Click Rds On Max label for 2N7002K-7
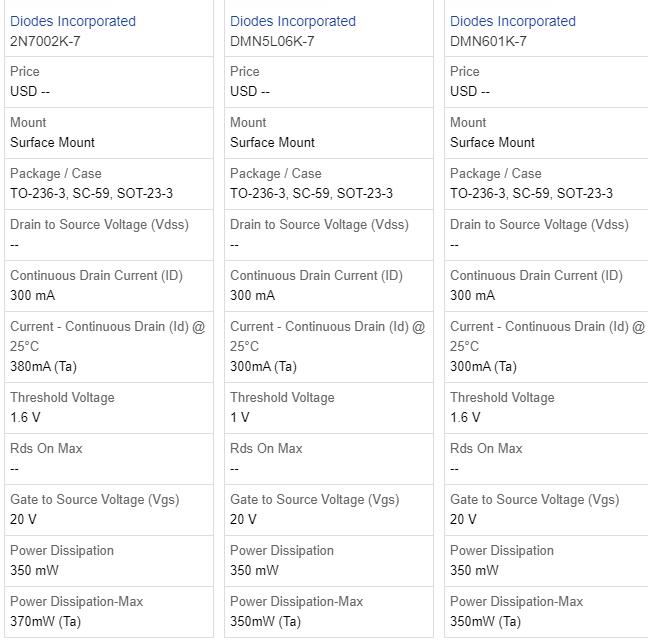This screenshot has width=648, height=643. click(x=46, y=448)
